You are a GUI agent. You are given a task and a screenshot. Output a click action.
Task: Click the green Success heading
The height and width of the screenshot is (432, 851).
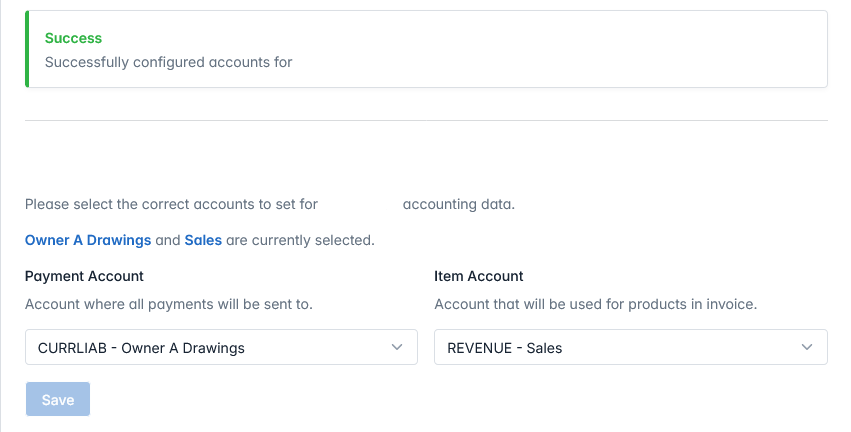pyautogui.click(x=73, y=38)
